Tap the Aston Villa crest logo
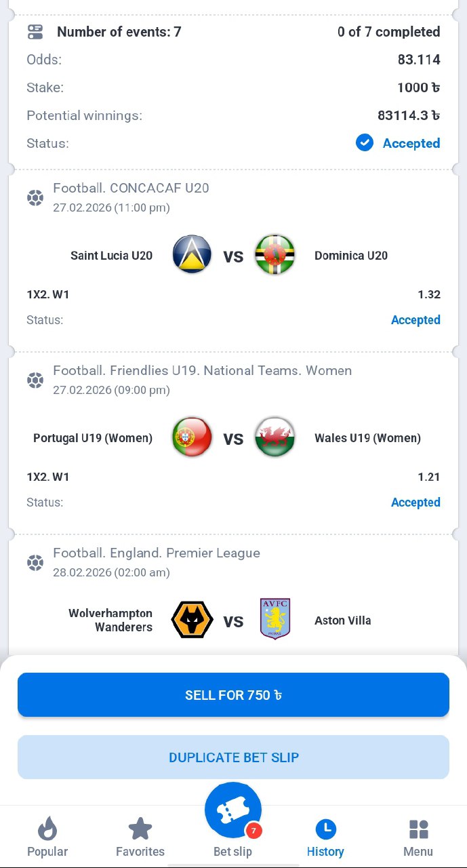The height and width of the screenshot is (868, 467). [275, 619]
